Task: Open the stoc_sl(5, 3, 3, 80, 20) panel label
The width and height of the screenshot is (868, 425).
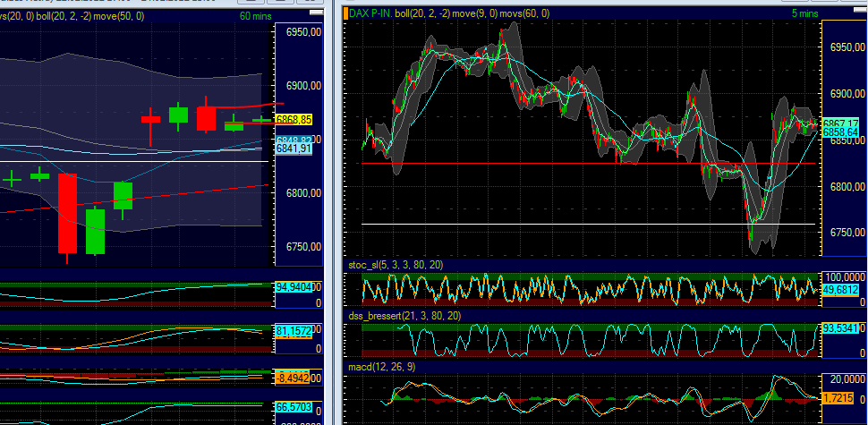Action: 396,265
